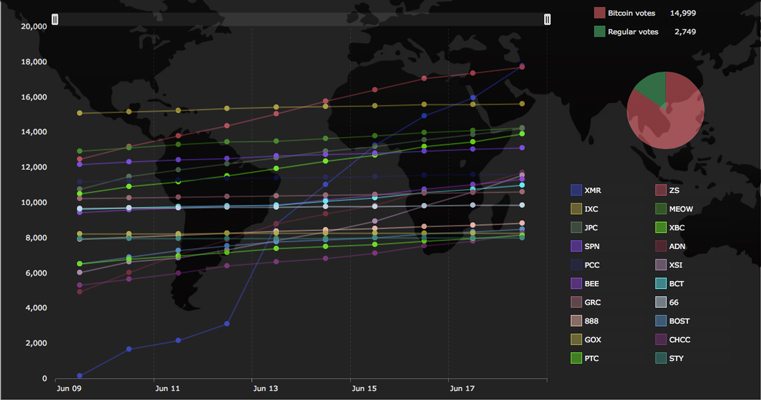Viewport: 761px width, 400px height.
Task: Toggle the XMR series legend swatch
Action: point(576,190)
